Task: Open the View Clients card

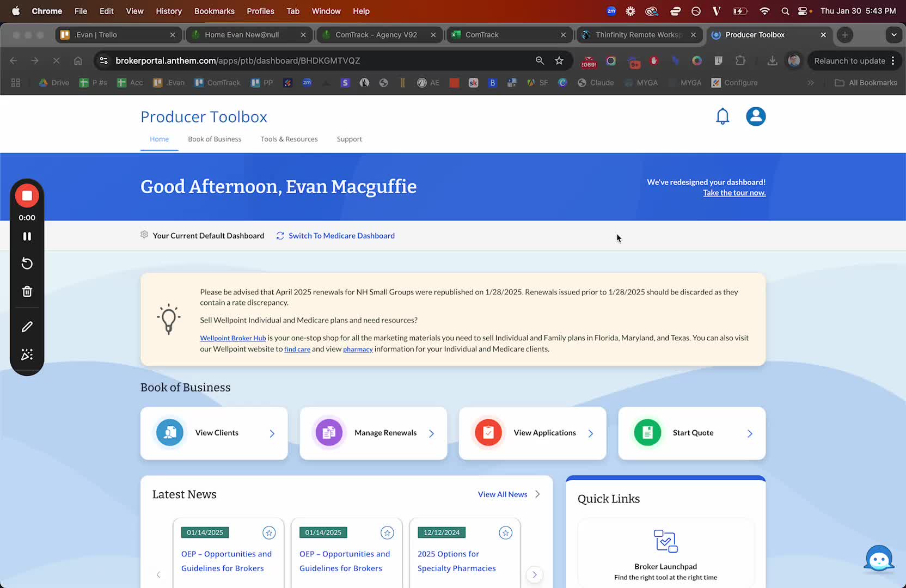Action: [x=214, y=433]
